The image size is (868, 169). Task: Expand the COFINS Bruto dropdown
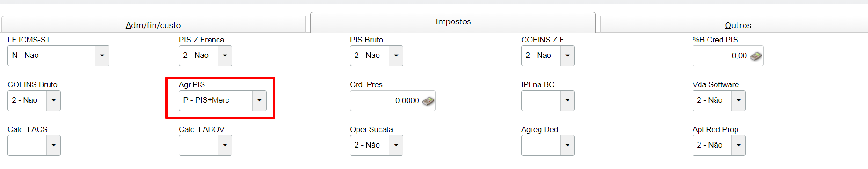coord(53,100)
